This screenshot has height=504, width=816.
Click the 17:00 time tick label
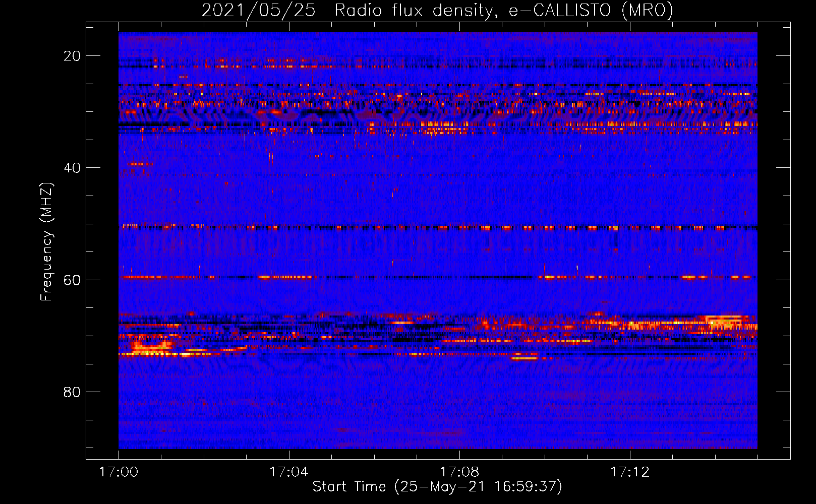coord(119,472)
